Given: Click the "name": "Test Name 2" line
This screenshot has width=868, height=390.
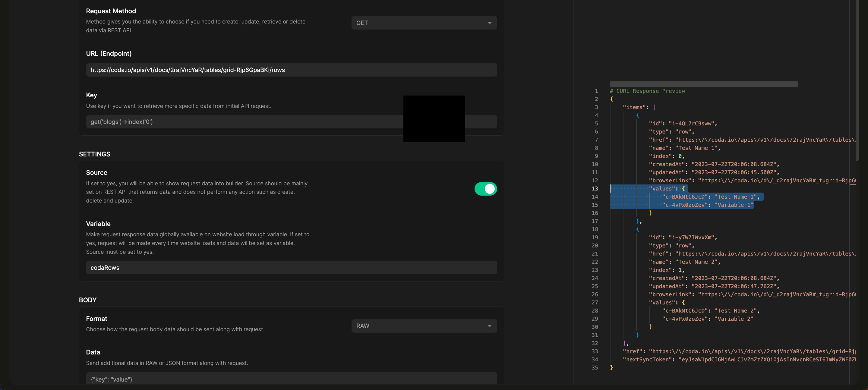Looking at the screenshot, I should coord(684,262).
